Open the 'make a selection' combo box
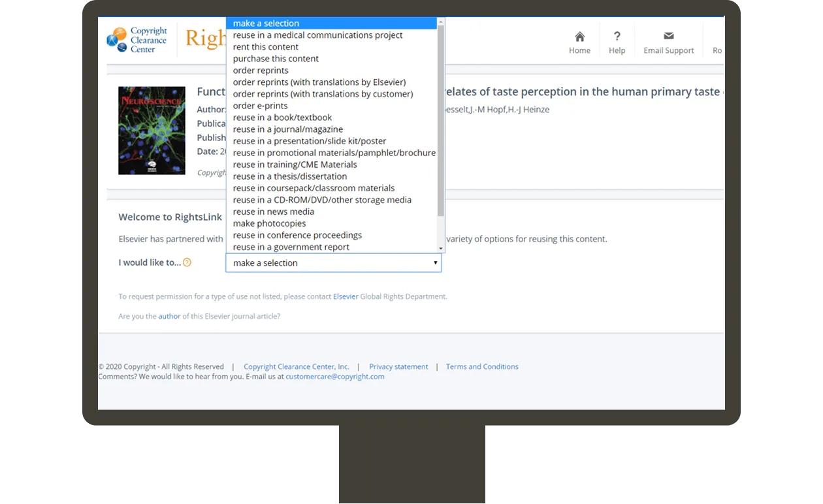Viewport: 823px width, 504px height. coord(334,263)
